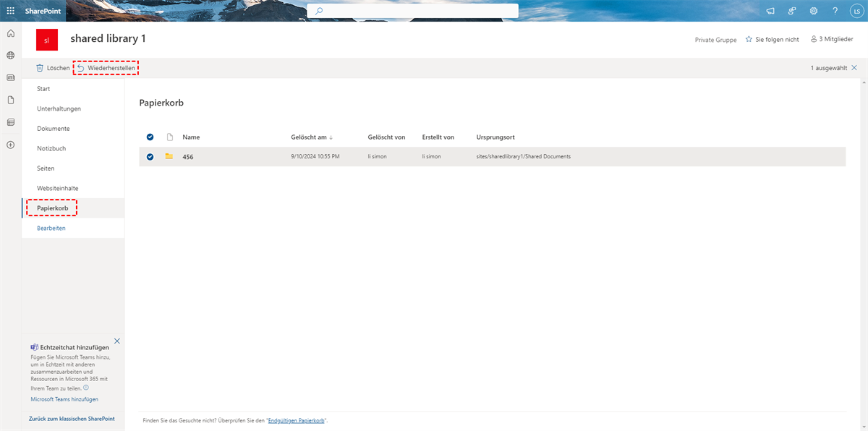The height and width of the screenshot is (431, 868).
Task: Click 'Zurück zum klassischen SharePoint' link
Action: pos(72,419)
